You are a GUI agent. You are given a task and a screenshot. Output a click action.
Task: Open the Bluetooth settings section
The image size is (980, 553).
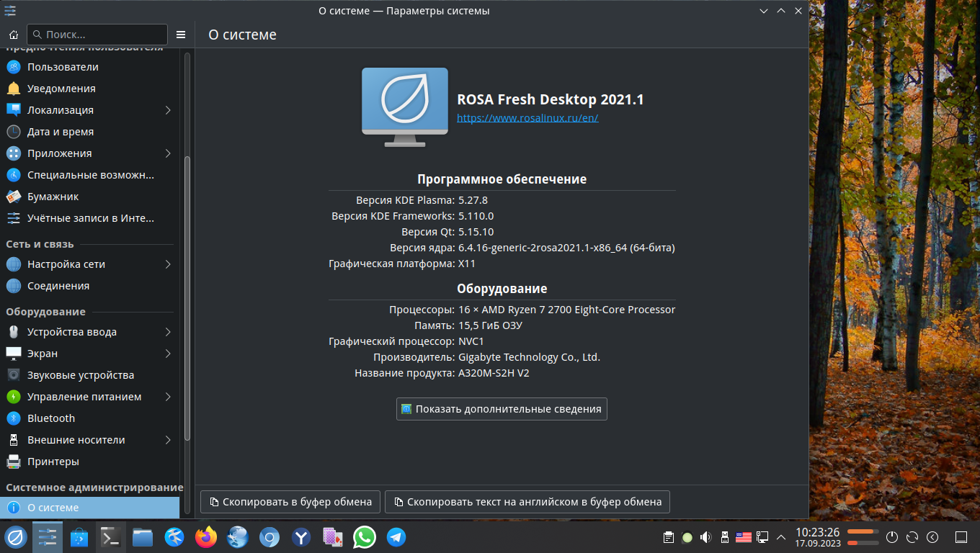coord(50,418)
